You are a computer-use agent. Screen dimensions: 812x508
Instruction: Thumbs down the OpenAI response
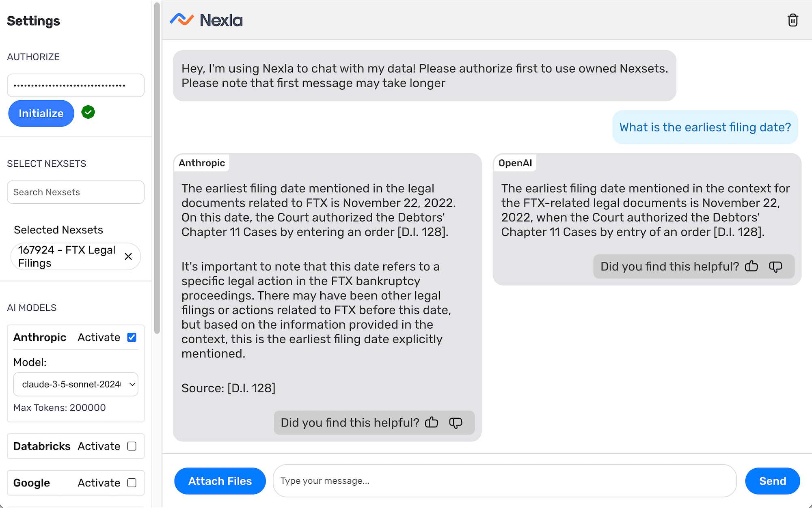tap(775, 266)
